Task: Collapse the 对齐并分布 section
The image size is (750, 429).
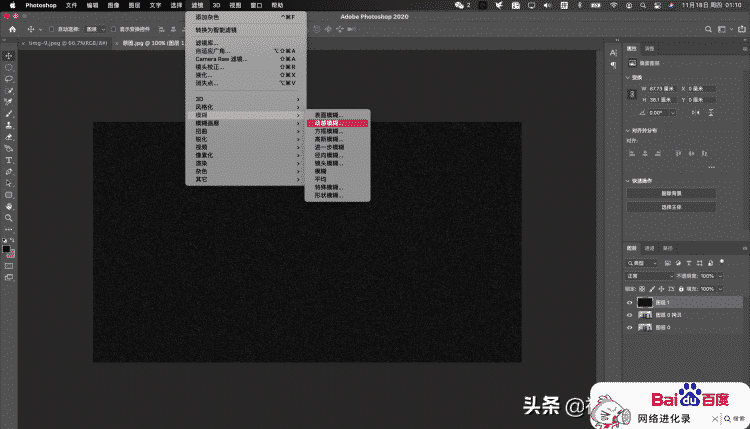Action: click(x=628, y=130)
